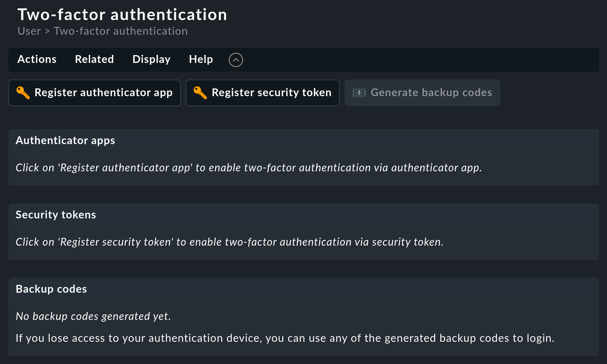Select the Related tab
This screenshot has height=364, width=607.
[94, 59]
